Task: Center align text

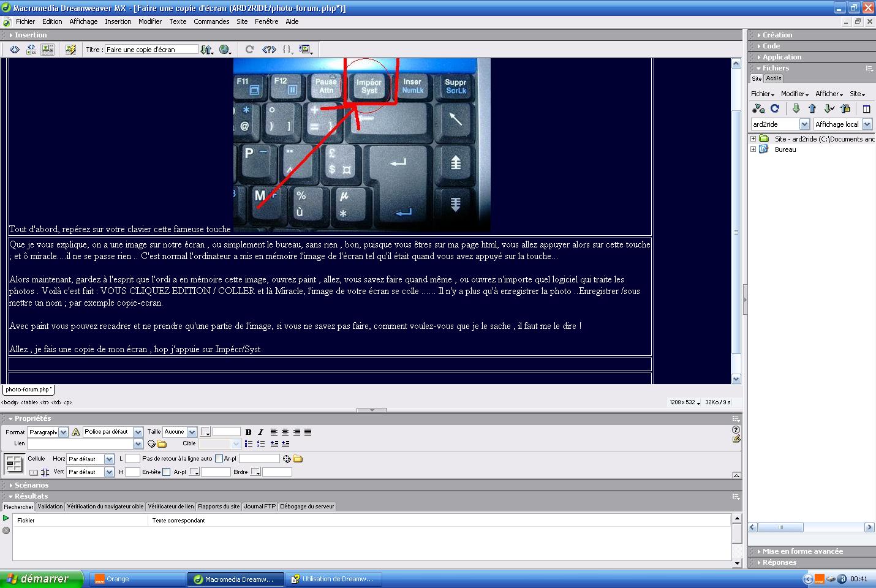Action: click(285, 432)
